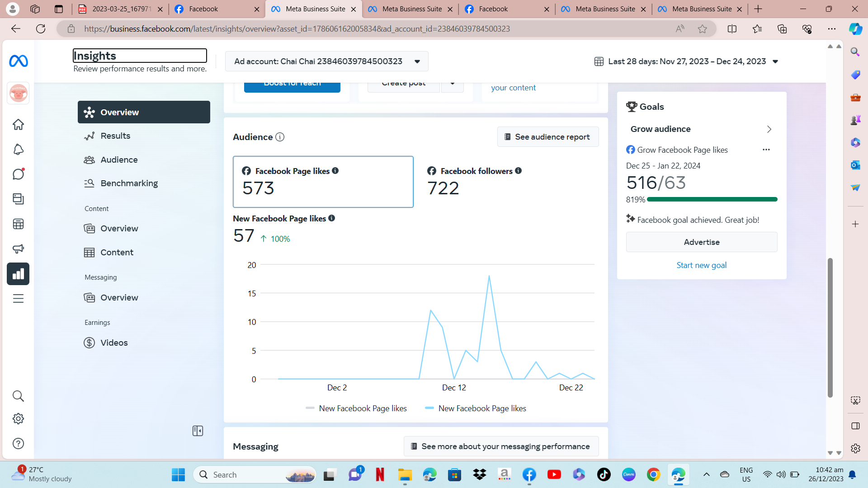Switch to the 2023-03-25 PDF browser tab
The image size is (868, 488).
pos(120,9)
